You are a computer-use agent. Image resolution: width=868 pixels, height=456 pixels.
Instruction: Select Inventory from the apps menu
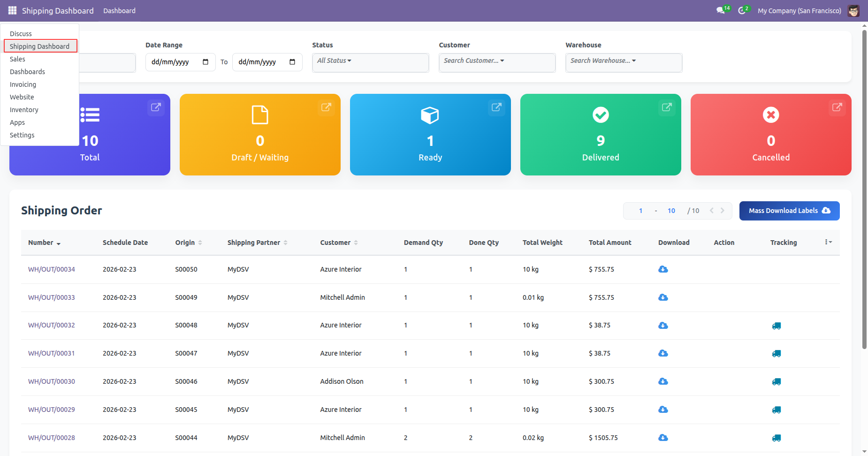(x=24, y=110)
